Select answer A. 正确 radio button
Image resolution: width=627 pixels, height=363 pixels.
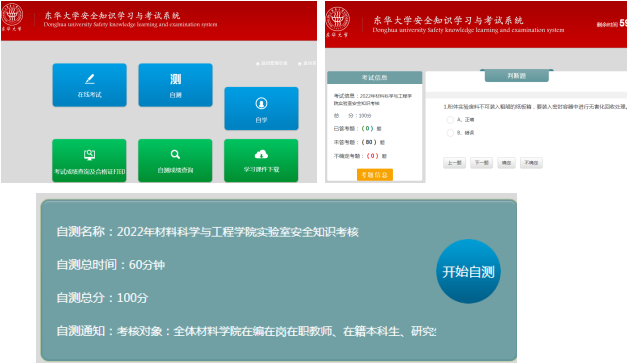pos(450,120)
